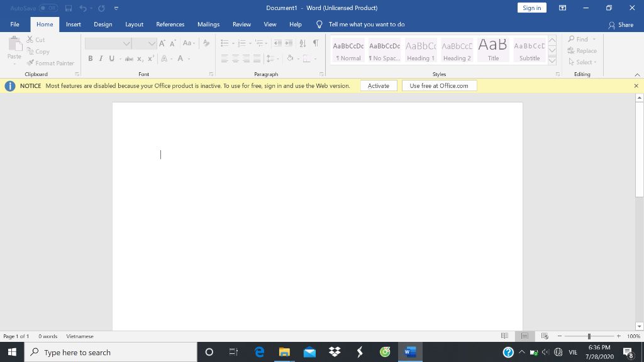
Task: Click the Shading paint bucket
Action: point(290,58)
